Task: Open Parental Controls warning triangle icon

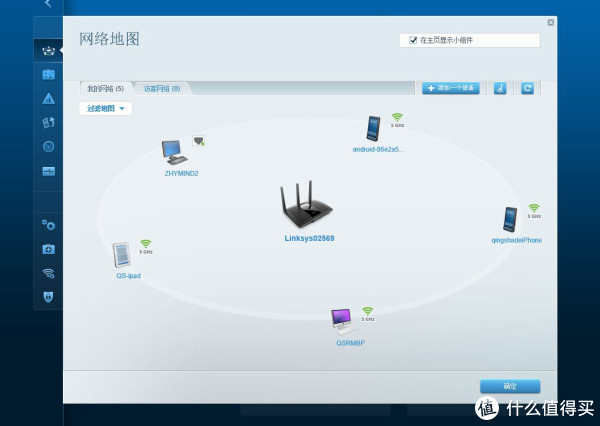Action: click(x=49, y=98)
